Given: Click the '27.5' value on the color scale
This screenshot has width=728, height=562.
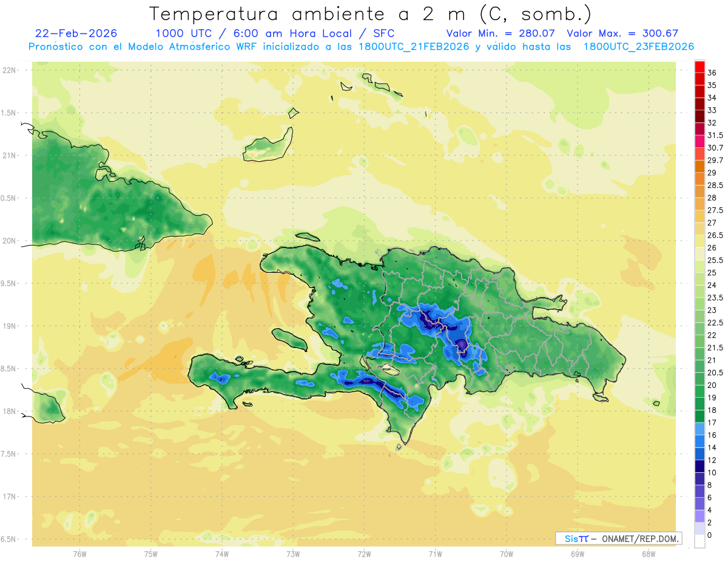Looking at the screenshot, I should 715,210.
